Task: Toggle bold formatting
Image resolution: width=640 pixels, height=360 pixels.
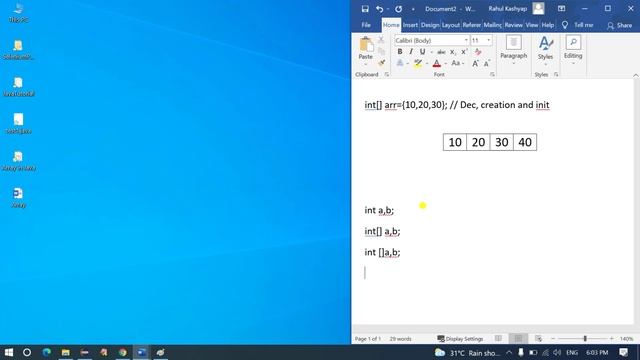Action: pyautogui.click(x=400, y=52)
